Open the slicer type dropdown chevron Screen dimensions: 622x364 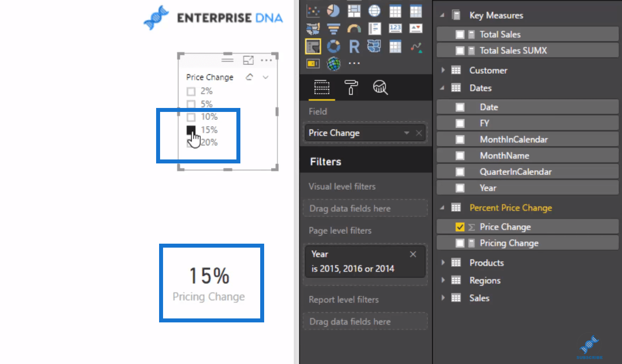[266, 77]
